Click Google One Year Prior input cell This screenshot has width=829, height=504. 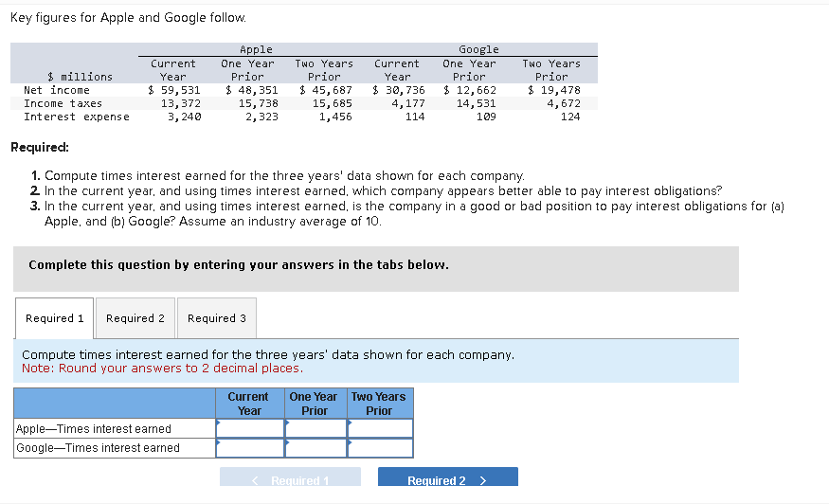click(x=315, y=448)
